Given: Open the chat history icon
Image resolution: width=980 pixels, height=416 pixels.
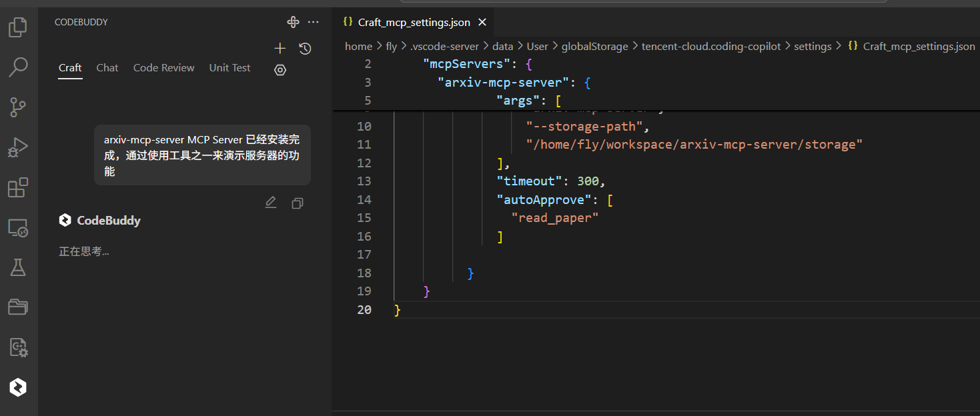Looking at the screenshot, I should point(305,48).
